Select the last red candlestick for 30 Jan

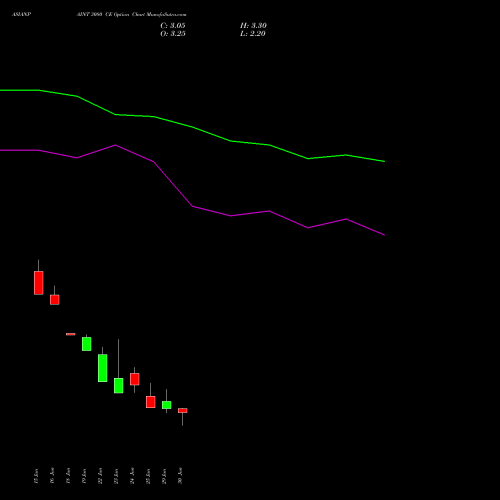click(x=183, y=411)
